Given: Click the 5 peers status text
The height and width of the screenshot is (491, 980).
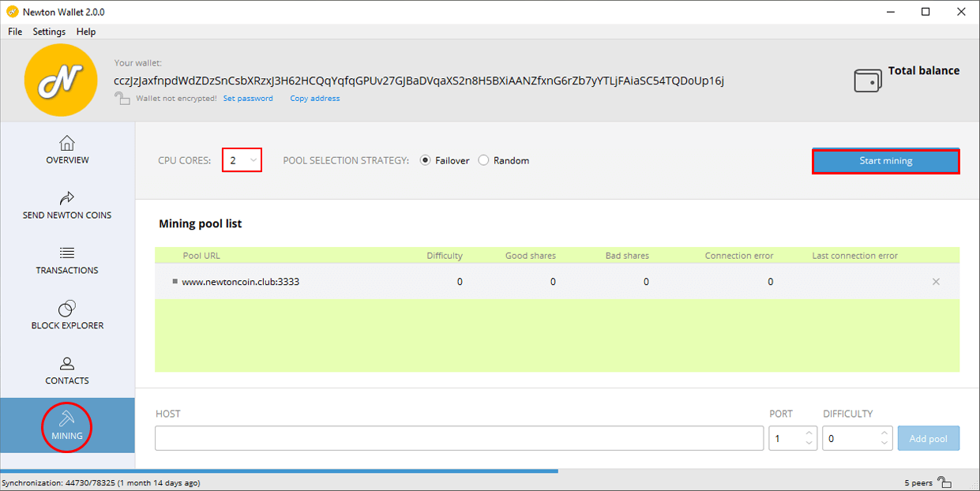Looking at the screenshot, I should click(x=918, y=483).
